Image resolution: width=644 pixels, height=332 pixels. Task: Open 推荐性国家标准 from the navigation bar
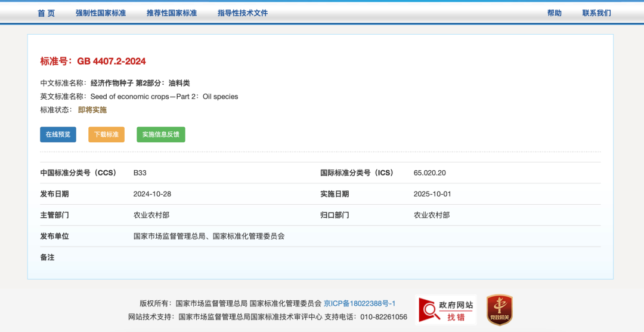[x=172, y=13]
